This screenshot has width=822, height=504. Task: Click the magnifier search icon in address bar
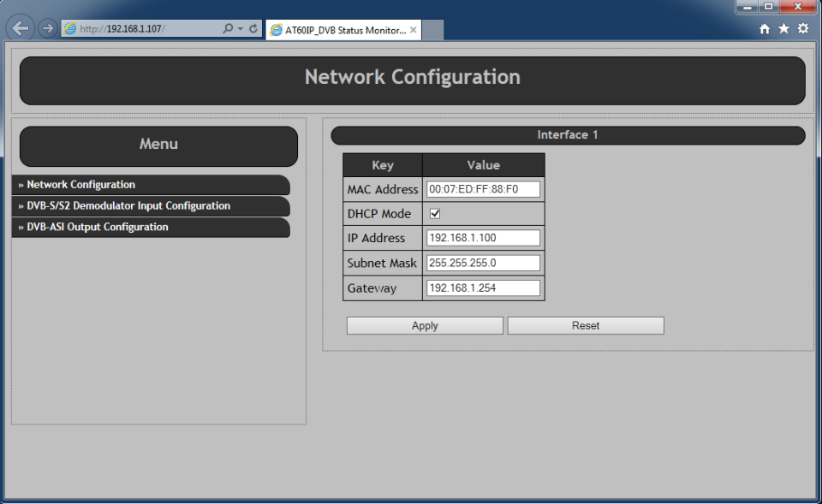[x=228, y=29]
